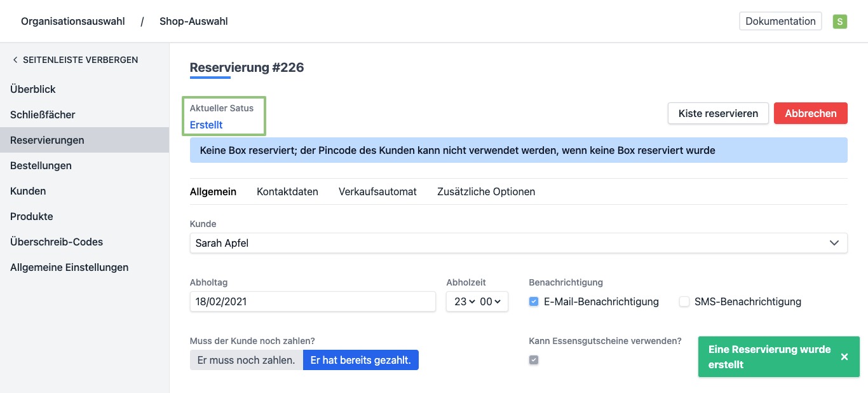The image size is (868, 393).
Task: Switch to the Verkaufsautomat tab
Action: pos(377,191)
